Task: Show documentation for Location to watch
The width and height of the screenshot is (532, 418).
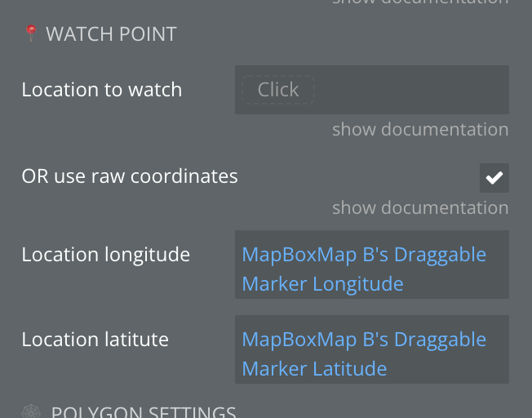Action: [420, 129]
